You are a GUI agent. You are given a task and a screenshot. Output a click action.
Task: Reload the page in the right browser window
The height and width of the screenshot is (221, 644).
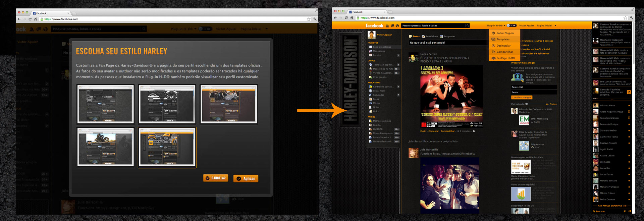[346, 18]
